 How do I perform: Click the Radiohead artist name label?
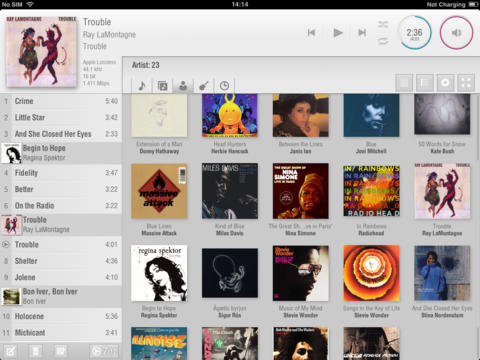(371, 233)
